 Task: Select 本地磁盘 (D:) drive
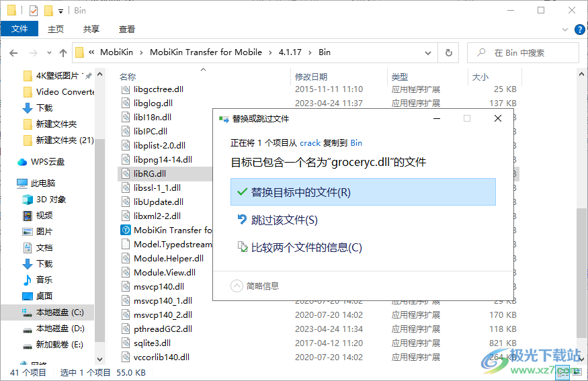[53, 329]
